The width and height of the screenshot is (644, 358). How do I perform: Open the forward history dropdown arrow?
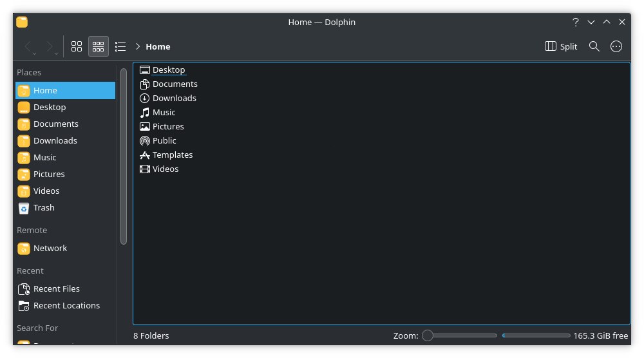tap(56, 53)
